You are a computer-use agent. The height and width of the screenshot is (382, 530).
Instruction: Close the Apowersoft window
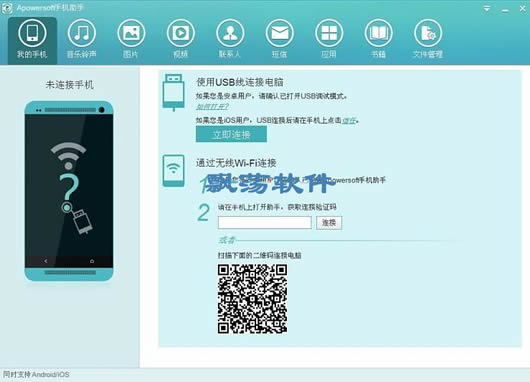[522, 9]
